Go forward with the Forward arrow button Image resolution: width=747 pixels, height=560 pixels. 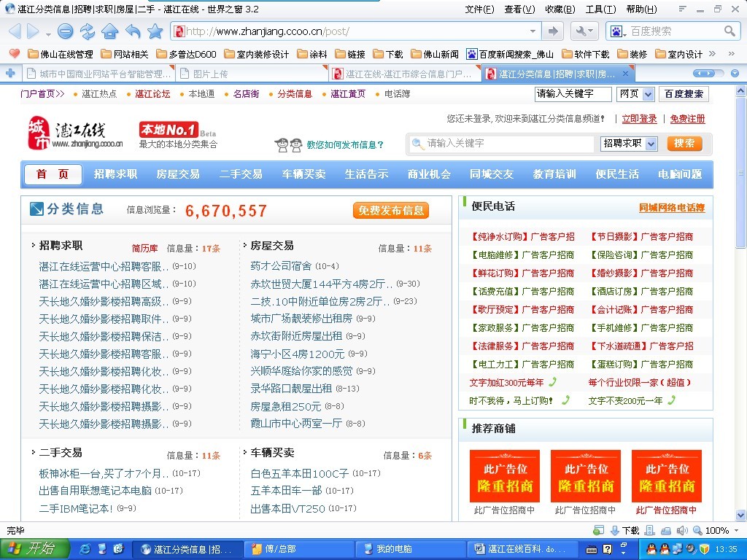coord(33,31)
